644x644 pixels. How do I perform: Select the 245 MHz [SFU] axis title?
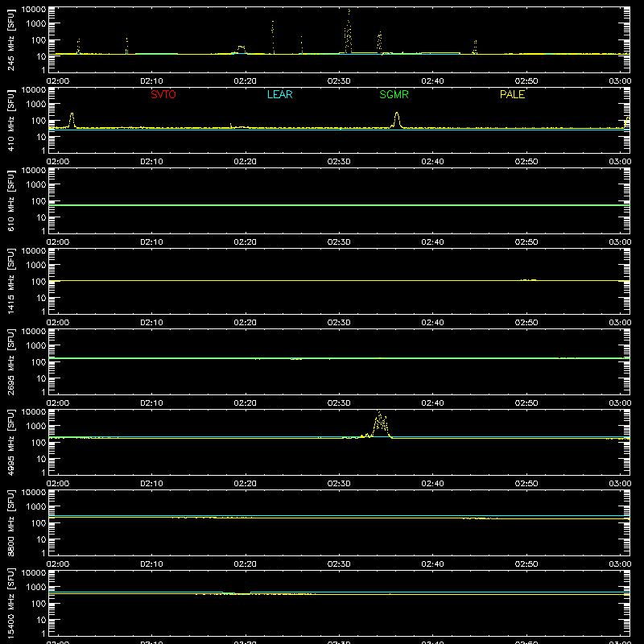click(x=10, y=39)
